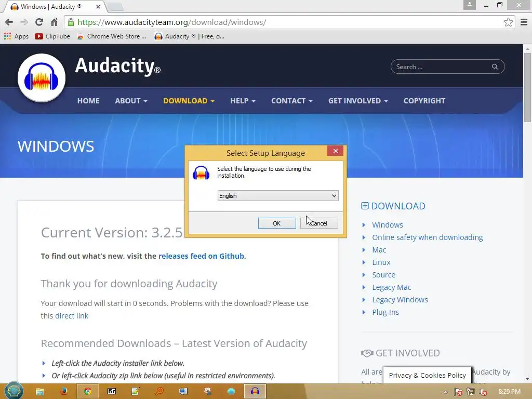Open the Mac sidebar link

pos(379,250)
